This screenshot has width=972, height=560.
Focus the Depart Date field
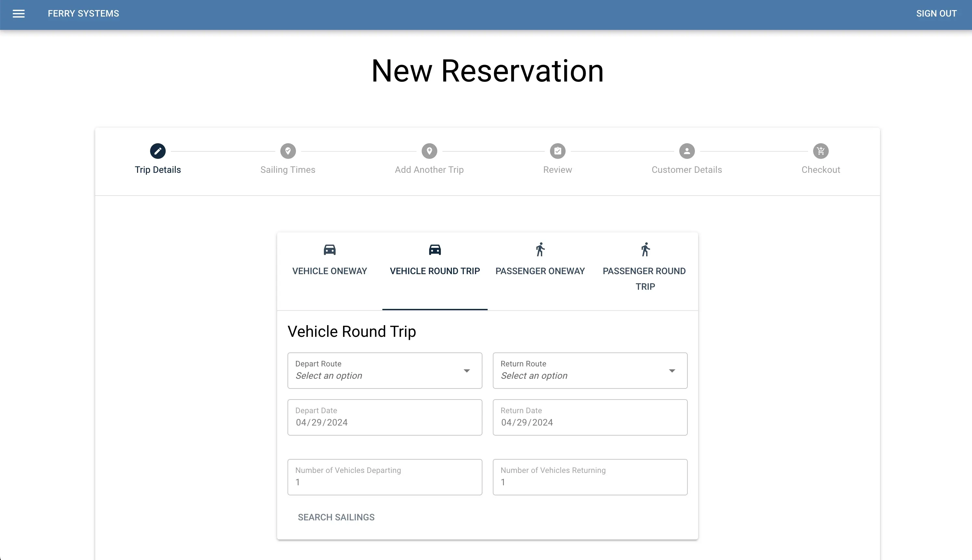[x=384, y=422]
